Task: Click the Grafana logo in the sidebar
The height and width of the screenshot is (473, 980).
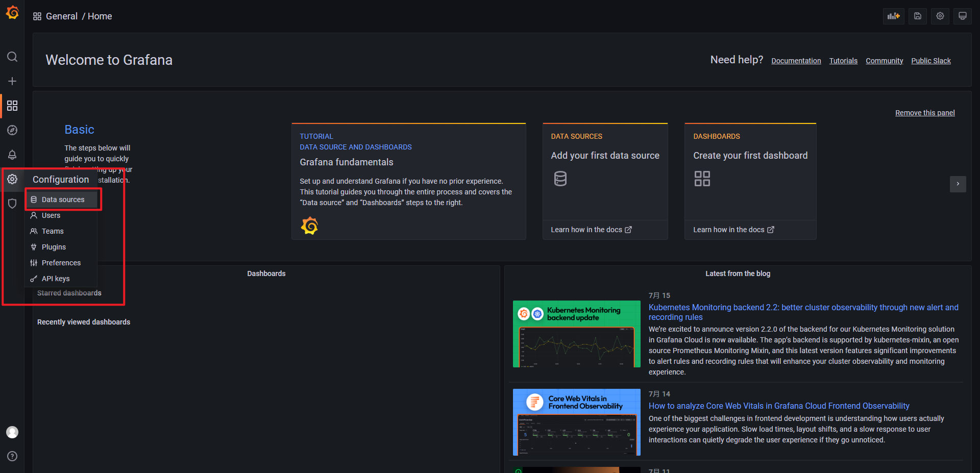Action: [12, 12]
